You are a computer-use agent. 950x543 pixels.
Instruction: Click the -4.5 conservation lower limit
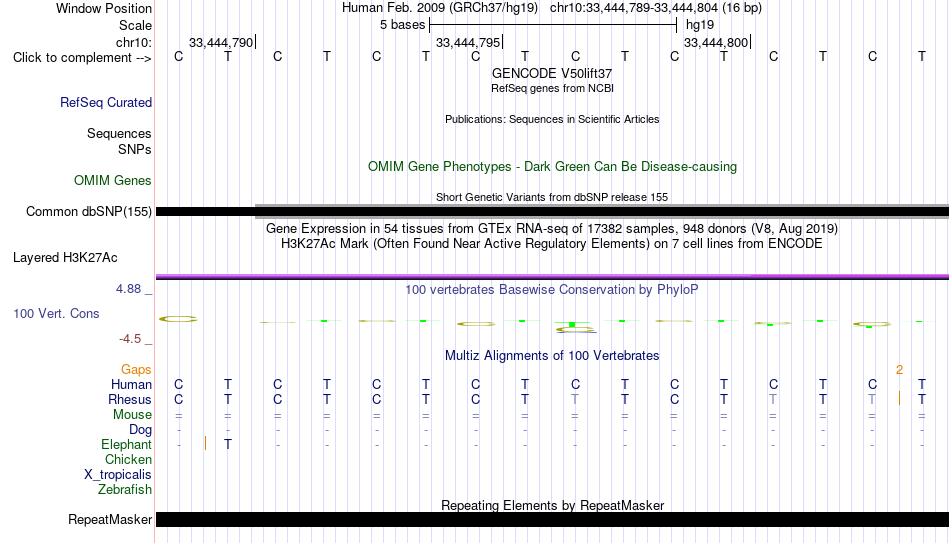pyautogui.click(x=130, y=339)
